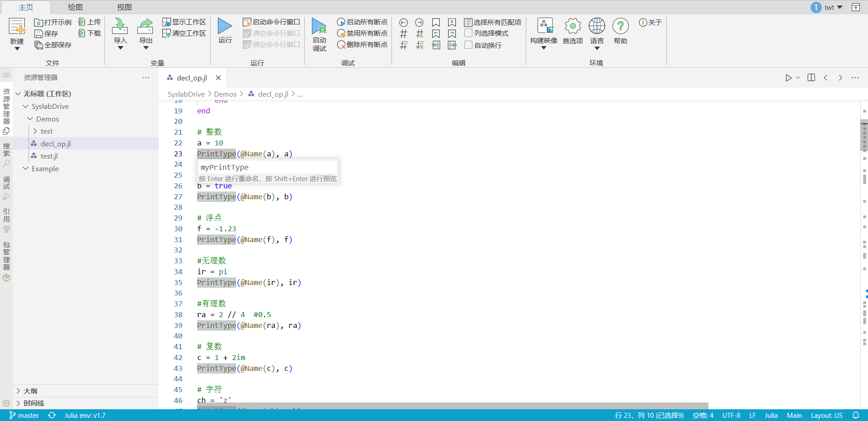Image resolution: width=868 pixels, height=421 pixels.
Task: Click the editor vertical scrollbar thumb
Action: click(x=864, y=136)
